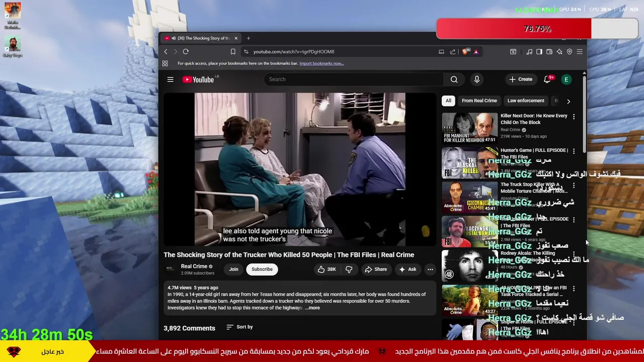Click the address bar URL field
This screenshot has height=362, width=644.
[342, 52]
